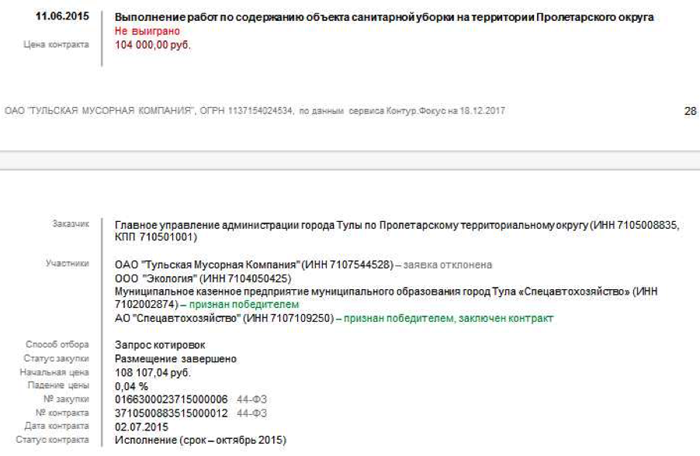
Task: Click page number 28 in the footer
Action: pyautogui.click(x=689, y=110)
